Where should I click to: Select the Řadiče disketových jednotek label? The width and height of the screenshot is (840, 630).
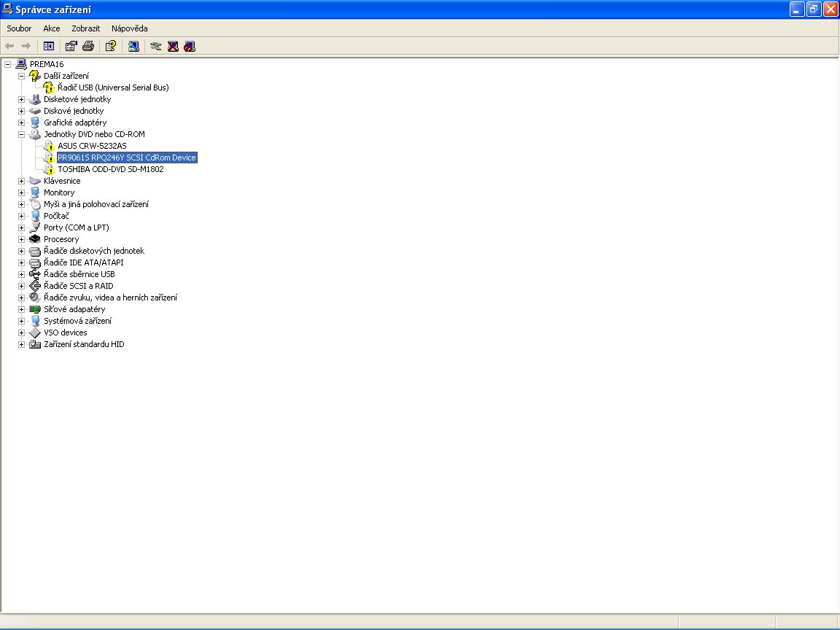(x=94, y=252)
